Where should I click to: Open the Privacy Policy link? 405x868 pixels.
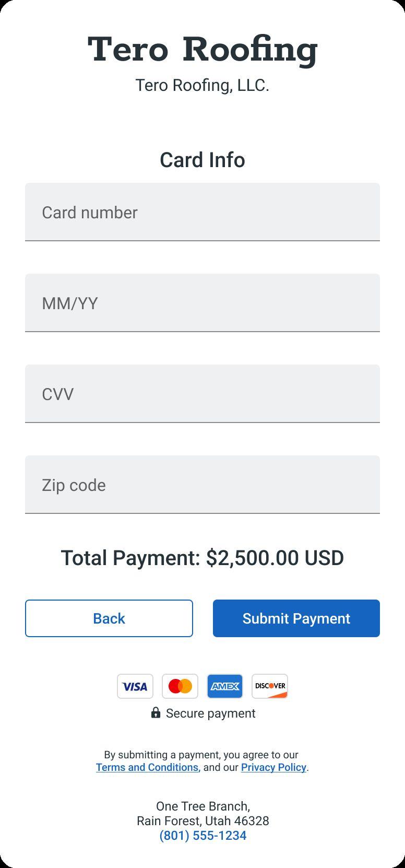[273, 767]
